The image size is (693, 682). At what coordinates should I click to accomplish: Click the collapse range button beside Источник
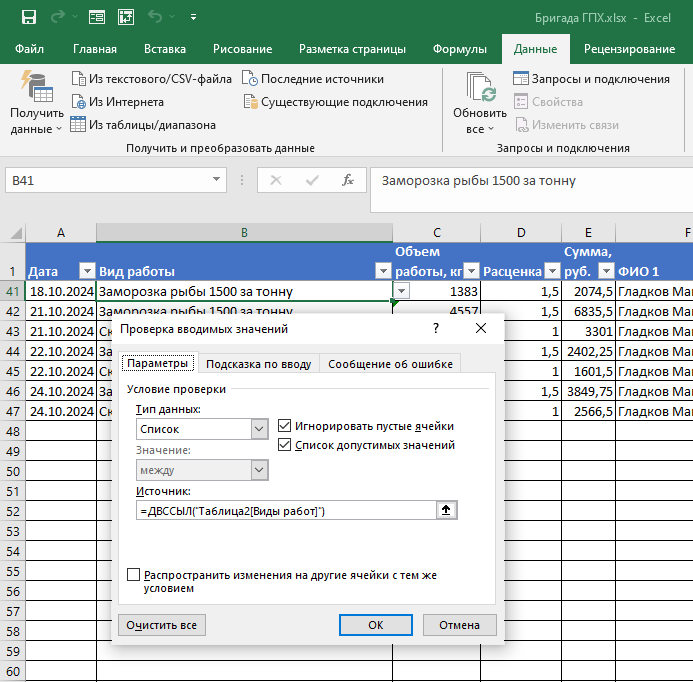tap(446, 510)
